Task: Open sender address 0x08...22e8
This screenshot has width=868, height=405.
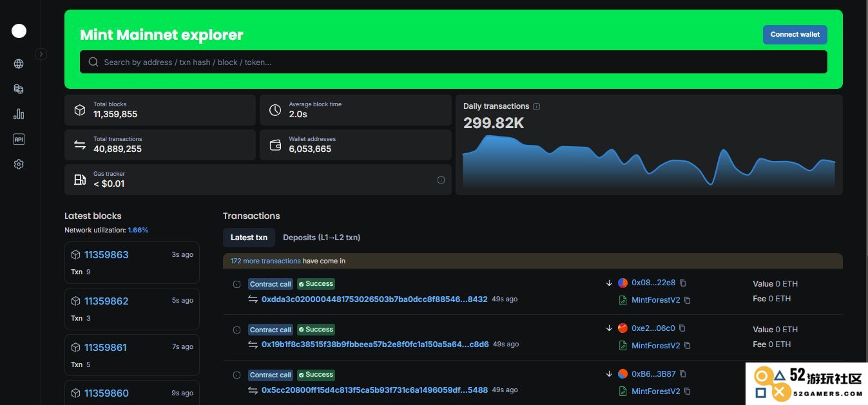Action: [x=653, y=283]
